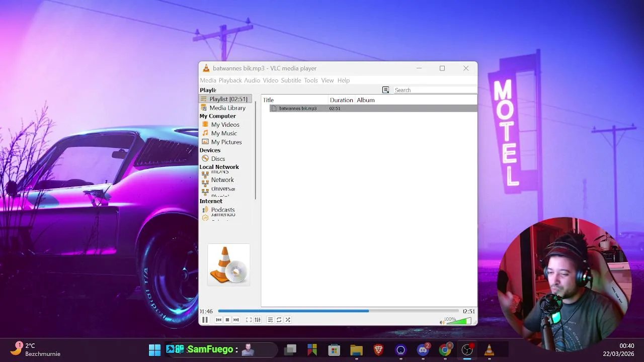Click My Computer section header
The height and width of the screenshot is (362, 644).
(217, 116)
